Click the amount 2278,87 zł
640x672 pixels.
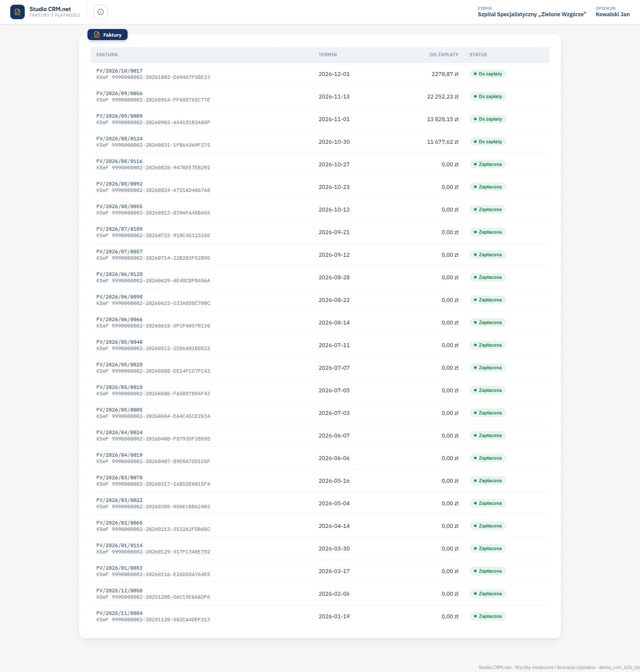[445, 74]
